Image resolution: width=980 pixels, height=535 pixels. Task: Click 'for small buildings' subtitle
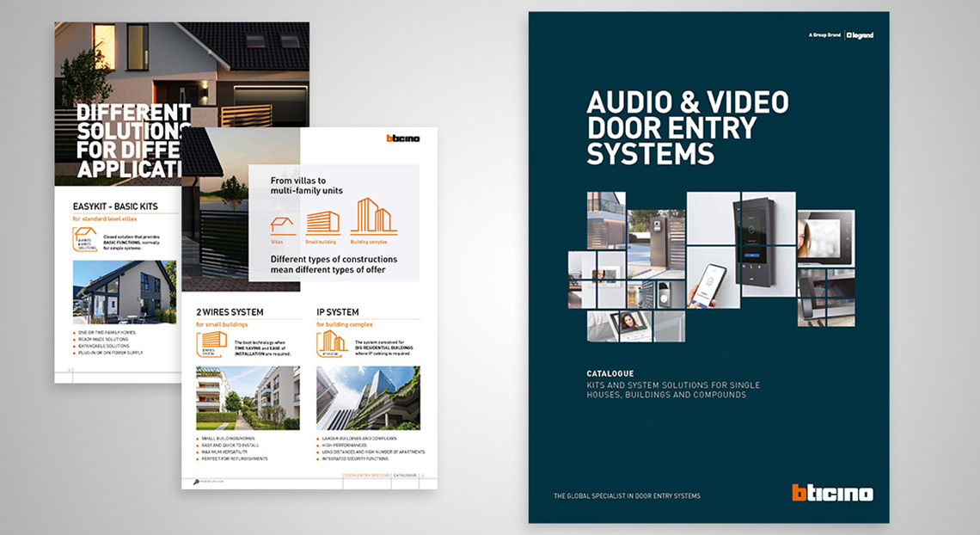coord(222,325)
